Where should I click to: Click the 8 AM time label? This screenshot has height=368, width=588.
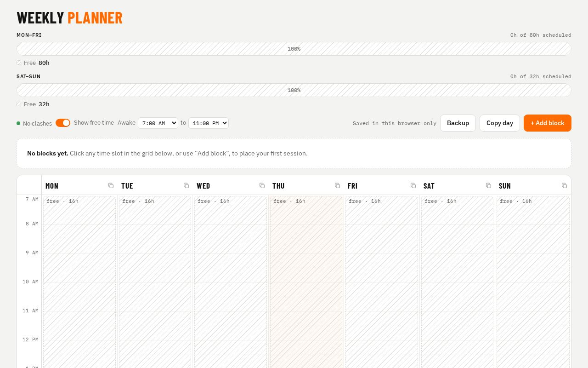(32, 224)
